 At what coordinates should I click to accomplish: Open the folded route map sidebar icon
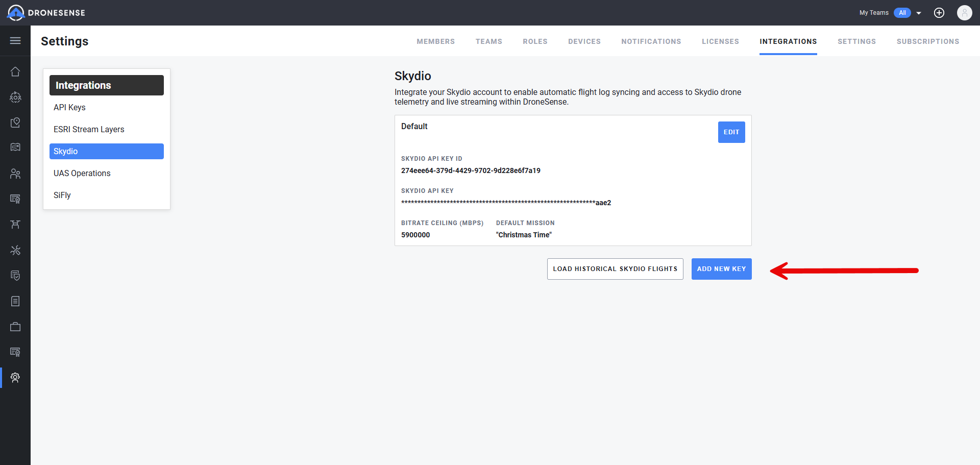coord(15,148)
